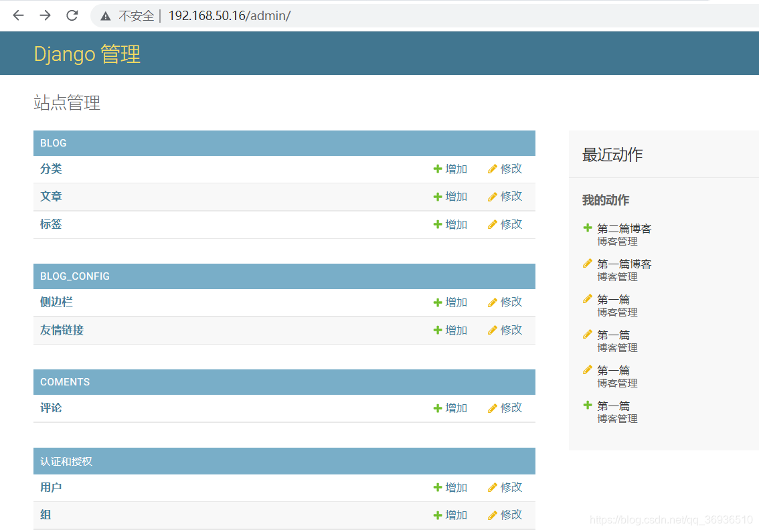Image resolution: width=759 pixels, height=532 pixels.
Task: Open the 组 model list
Action: [46, 515]
